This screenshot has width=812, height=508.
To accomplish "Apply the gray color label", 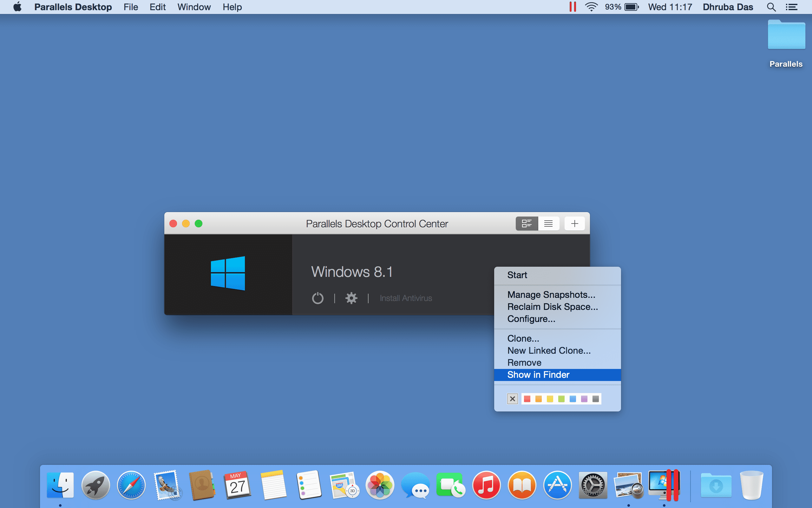I will 596,399.
